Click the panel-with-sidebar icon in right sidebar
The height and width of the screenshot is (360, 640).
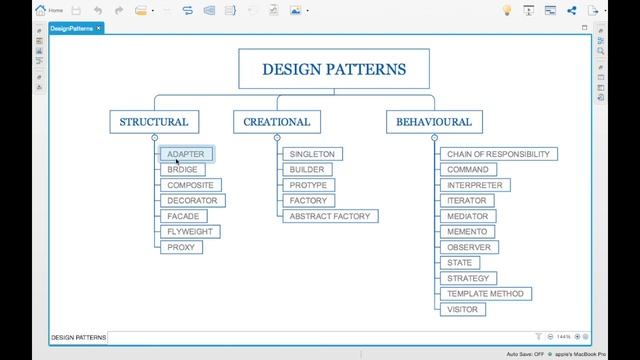(x=600, y=88)
